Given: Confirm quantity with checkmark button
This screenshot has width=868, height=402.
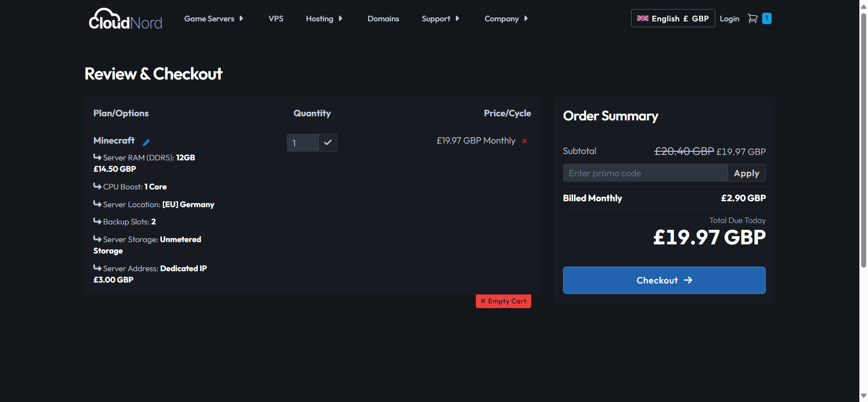Looking at the screenshot, I should (x=328, y=143).
